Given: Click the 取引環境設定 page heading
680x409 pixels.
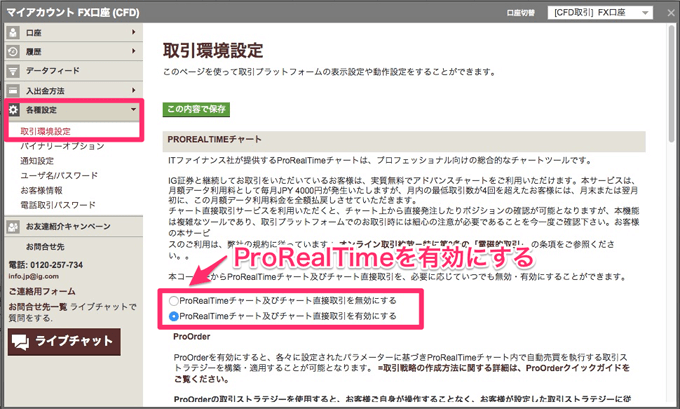Looking at the screenshot, I should tap(213, 51).
